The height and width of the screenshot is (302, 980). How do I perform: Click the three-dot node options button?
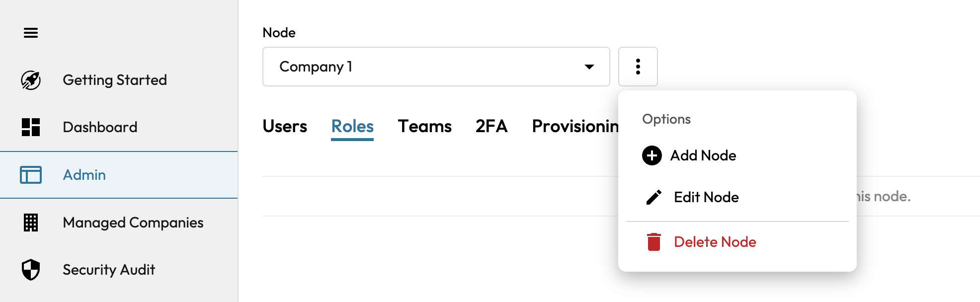pyautogui.click(x=638, y=67)
